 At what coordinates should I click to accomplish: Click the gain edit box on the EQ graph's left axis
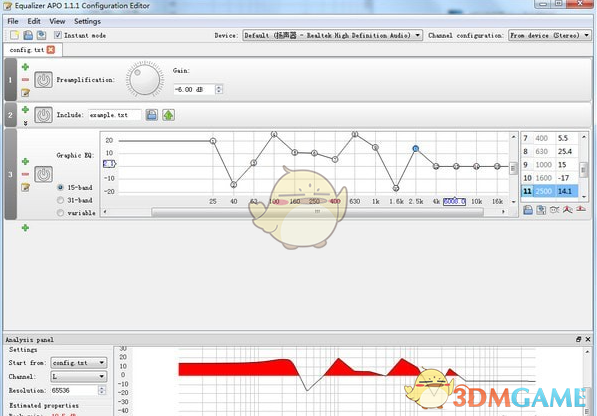[x=109, y=164]
